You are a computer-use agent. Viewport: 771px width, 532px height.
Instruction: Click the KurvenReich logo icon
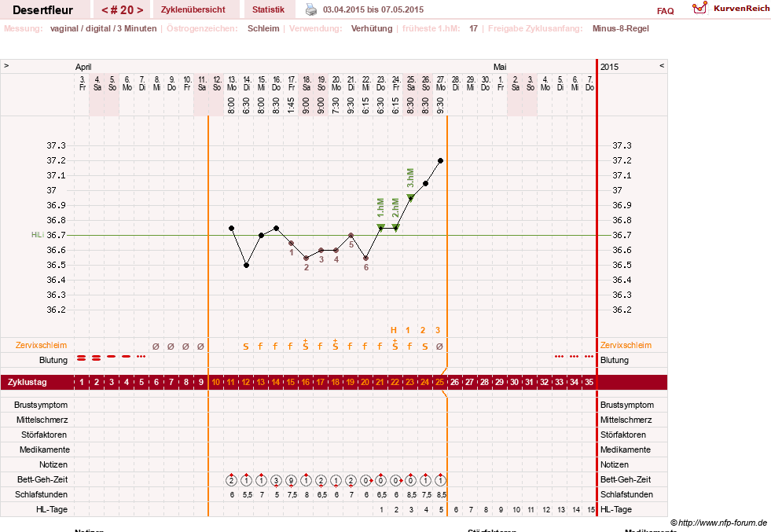click(x=699, y=8)
